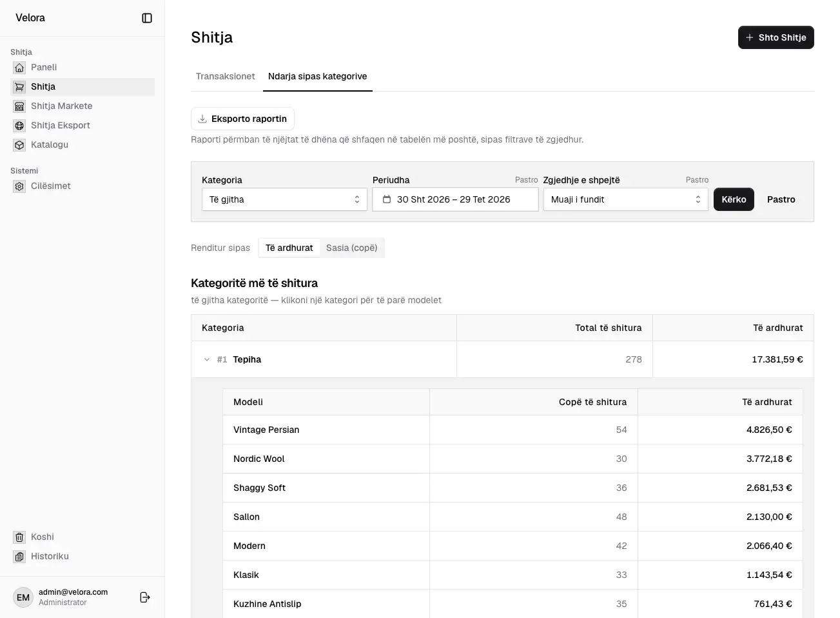Open Cilësimet gear icon

(19, 186)
